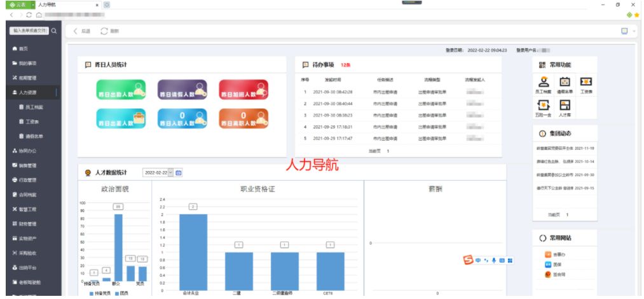
Task: Open the 工资表 shortcut icon
Action: pos(586,86)
